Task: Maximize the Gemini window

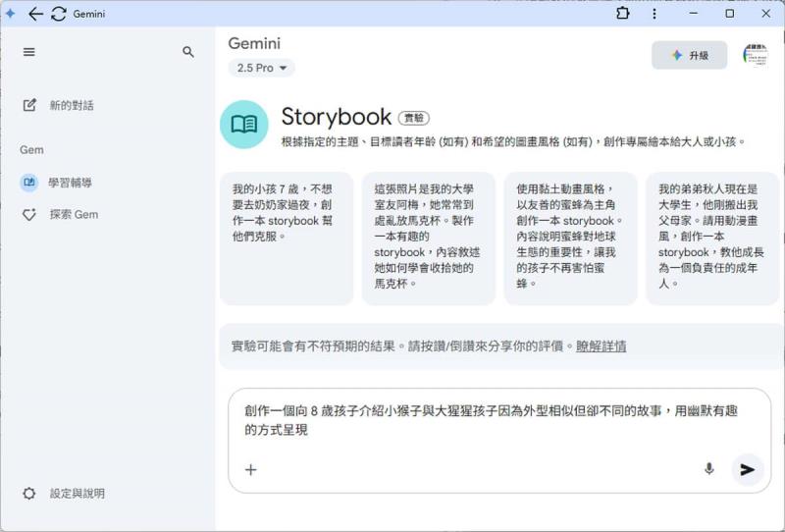Action: 730,14
